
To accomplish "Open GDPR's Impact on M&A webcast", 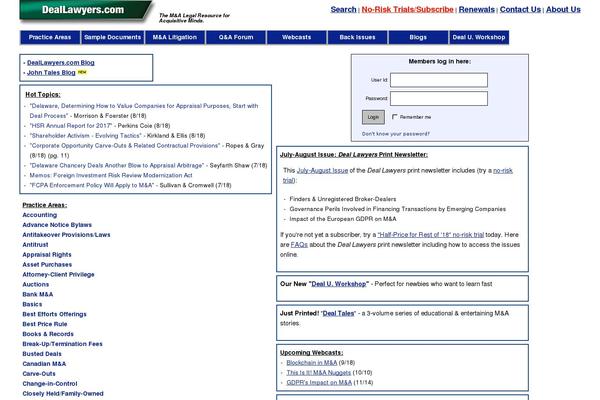I will 319,383.
